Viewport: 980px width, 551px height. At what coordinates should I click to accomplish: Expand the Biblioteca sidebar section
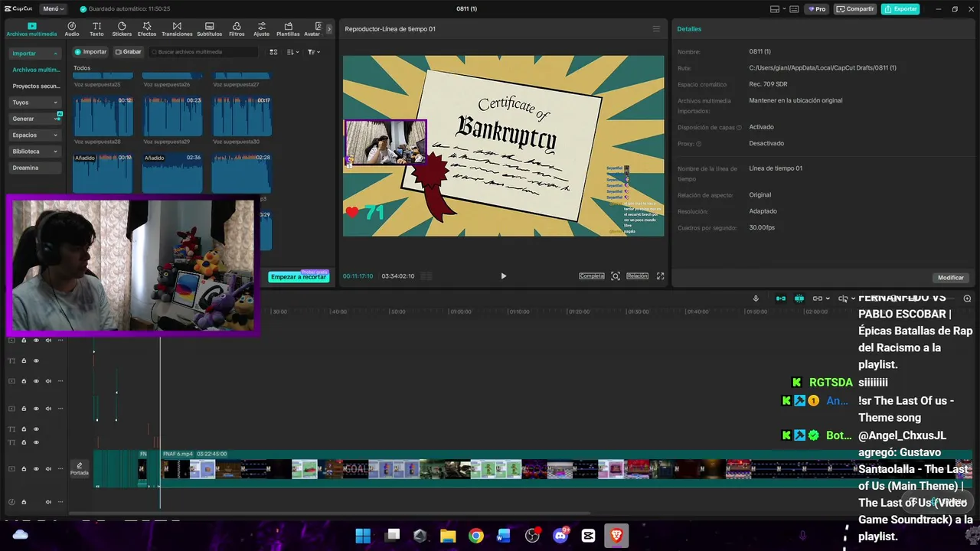tap(34, 152)
